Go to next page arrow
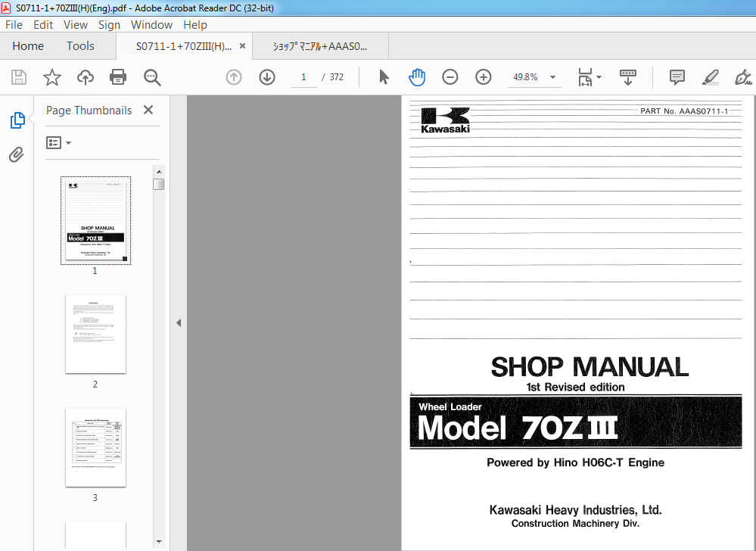 267,77
